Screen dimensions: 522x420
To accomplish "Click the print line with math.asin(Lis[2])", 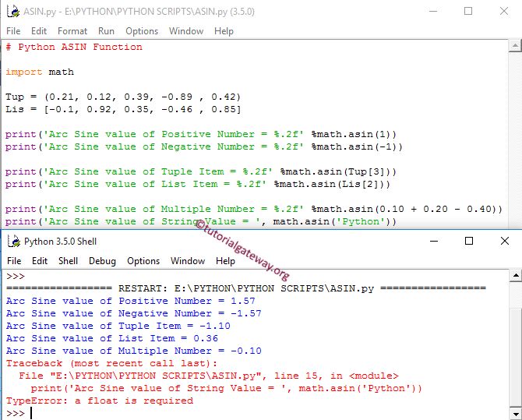I will coord(198,184).
